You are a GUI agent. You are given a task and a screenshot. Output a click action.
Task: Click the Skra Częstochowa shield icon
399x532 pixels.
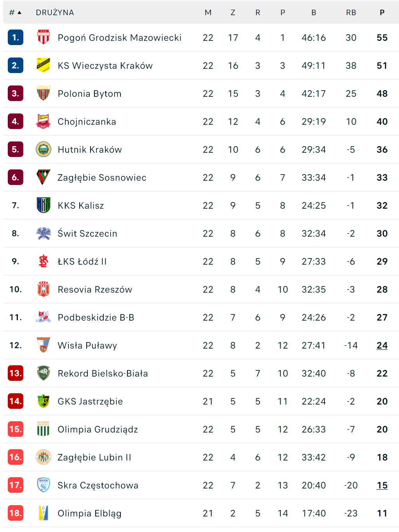43,485
